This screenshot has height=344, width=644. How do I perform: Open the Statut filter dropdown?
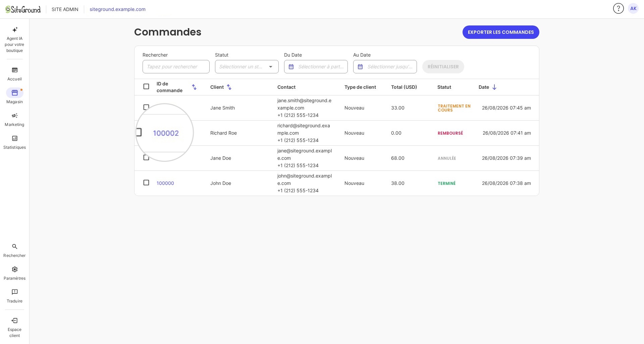[x=247, y=67]
